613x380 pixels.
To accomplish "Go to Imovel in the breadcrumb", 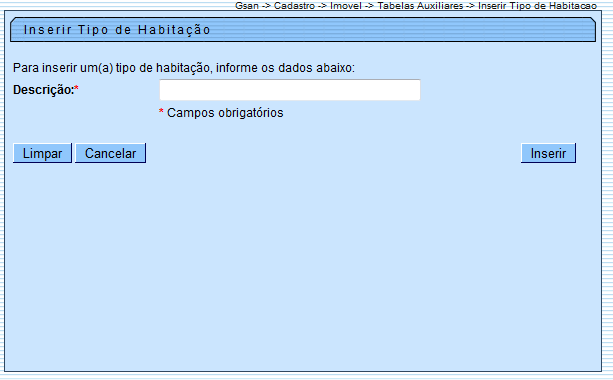I will [346, 6].
